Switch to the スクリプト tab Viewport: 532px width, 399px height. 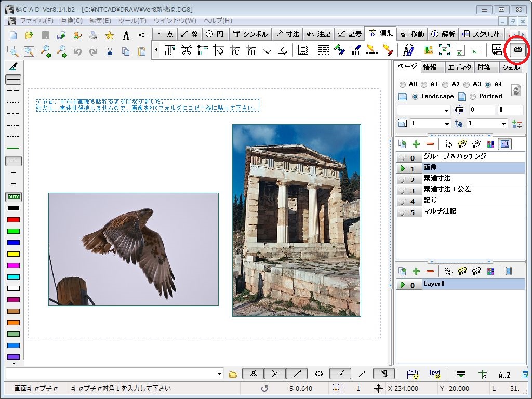pyautogui.click(x=482, y=34)
